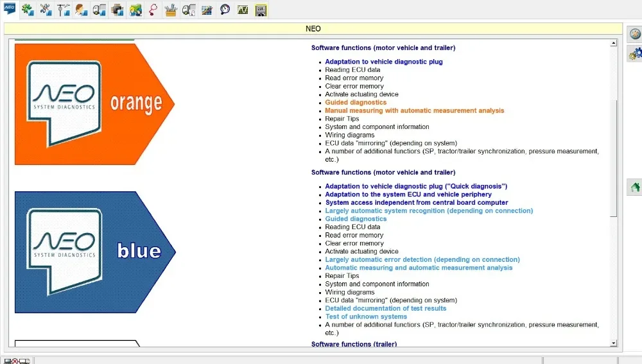Open the wrench and screwdriver info icon
The height and width of the screenshot is (364, 642).
[46, 10]
